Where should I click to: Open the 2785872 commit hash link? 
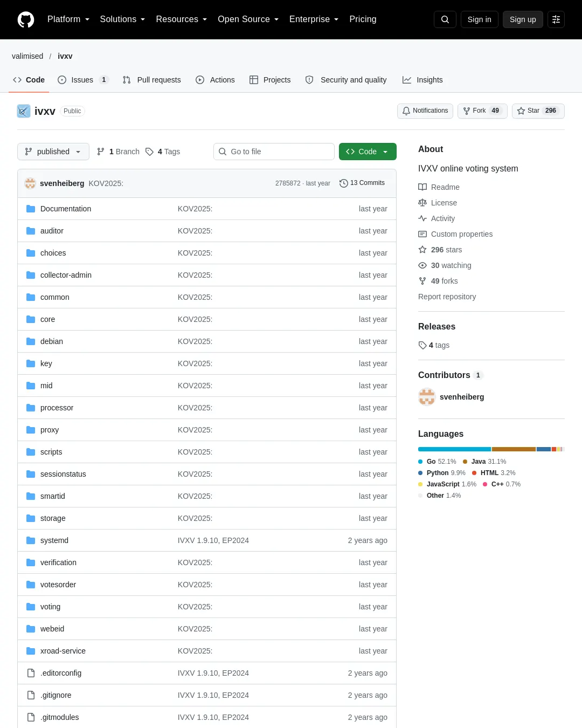[x=288, y=183]
